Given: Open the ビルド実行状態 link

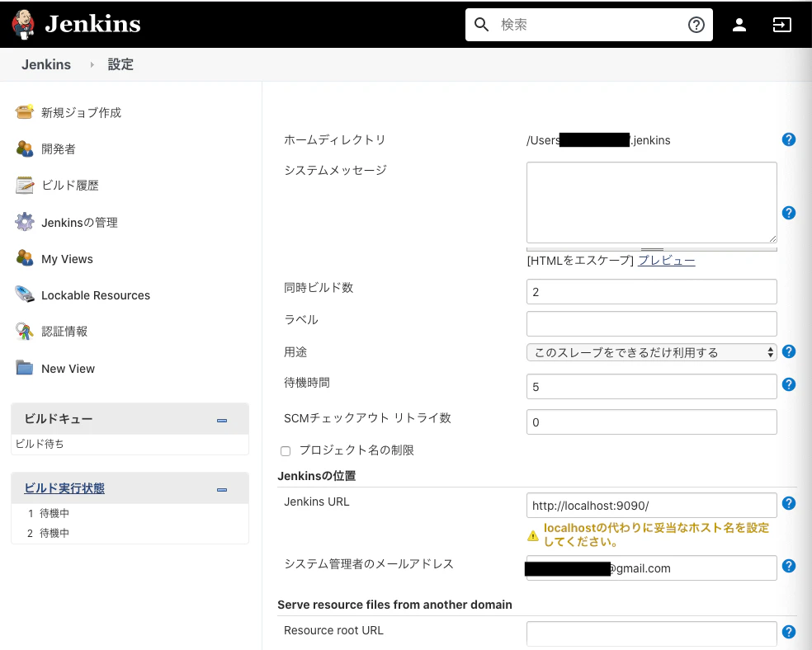Looking at the screenshot, I should pos(64,488).
